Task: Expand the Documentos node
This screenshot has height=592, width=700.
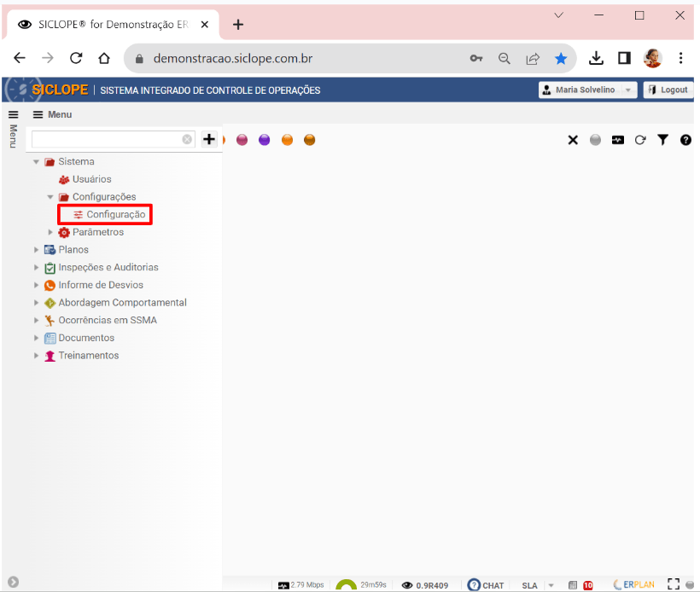Action: pyautogui.click(x=36, y=338)
